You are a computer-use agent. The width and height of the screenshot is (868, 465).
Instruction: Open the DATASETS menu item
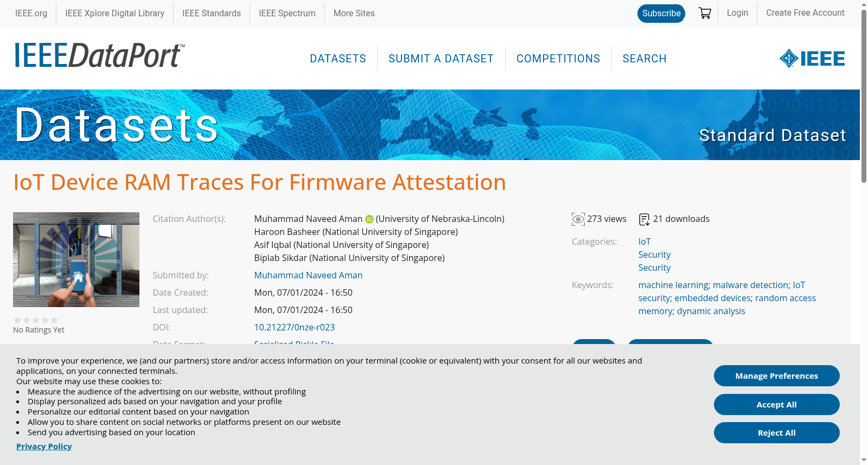338,59
